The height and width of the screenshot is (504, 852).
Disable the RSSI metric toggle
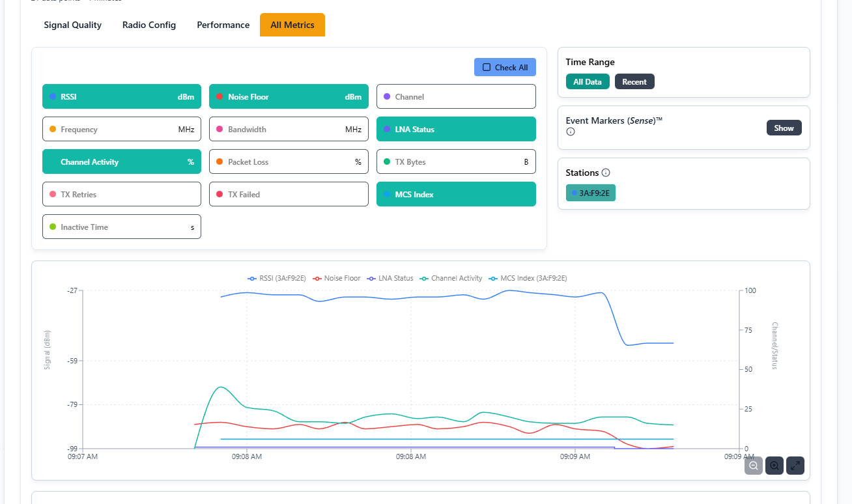(122, 96)
